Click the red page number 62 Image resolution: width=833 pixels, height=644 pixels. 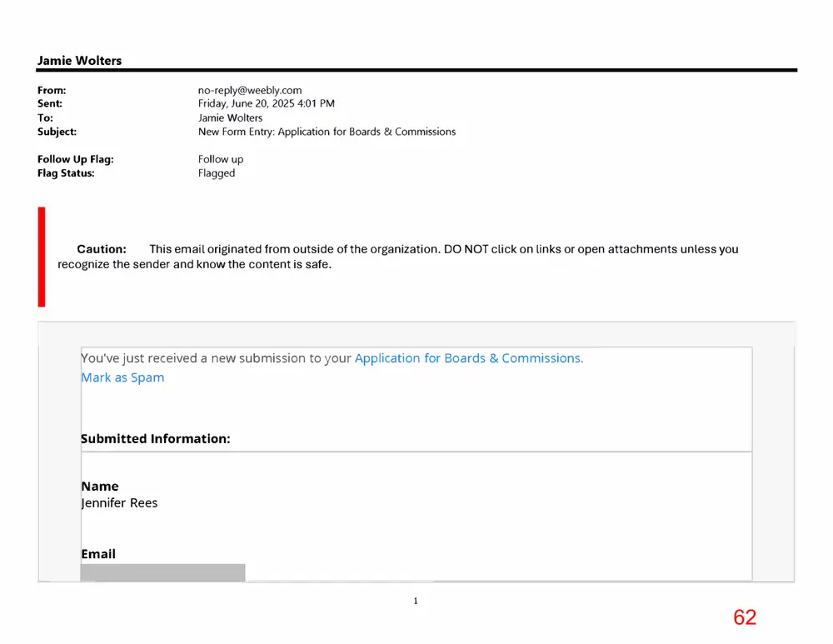pyautogui.click(x=745, y=617)
